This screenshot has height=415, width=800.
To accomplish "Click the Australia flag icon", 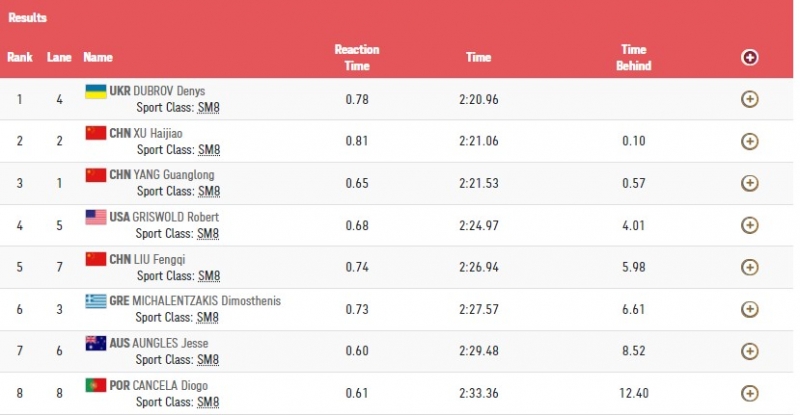I will coord(95,343).
